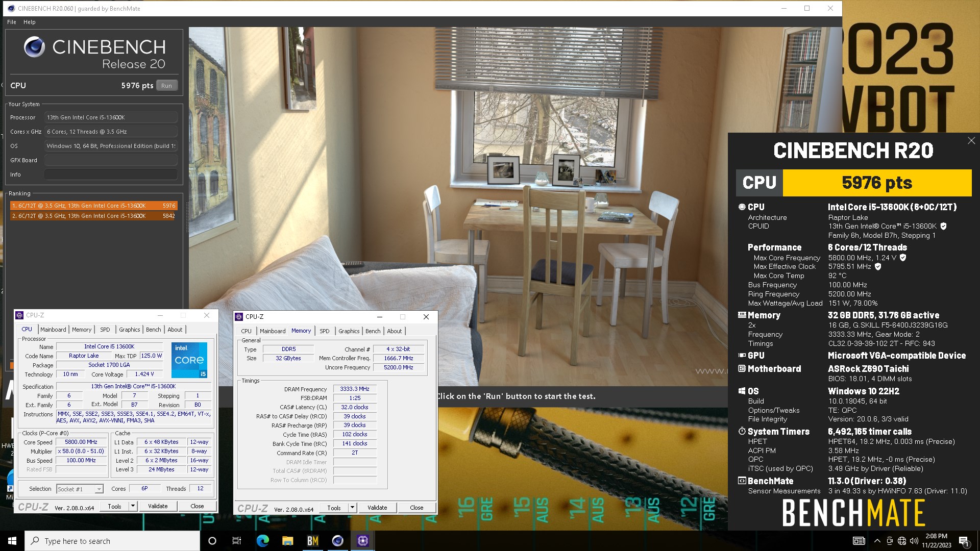The height and width of the screenshot is (551, 980).
Task: Switch to SPD tab in CPU-Z Memory window
Action: point(325,331)
